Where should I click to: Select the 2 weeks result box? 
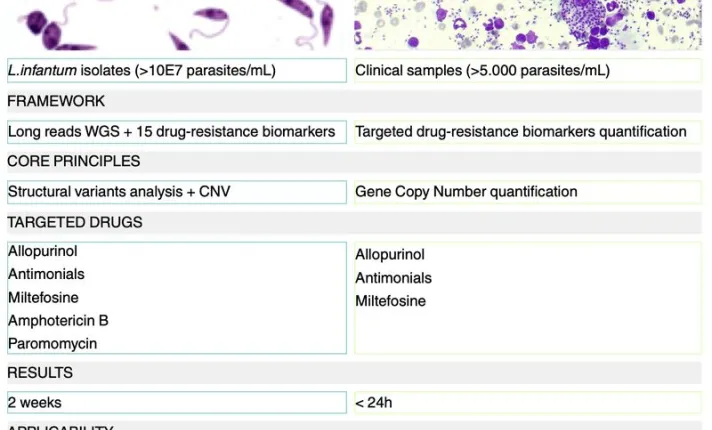point(177,403)
